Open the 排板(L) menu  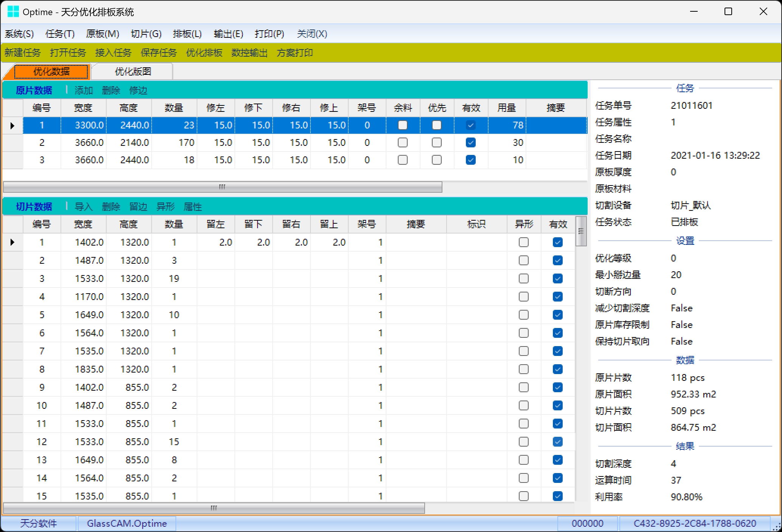point(187,34)
